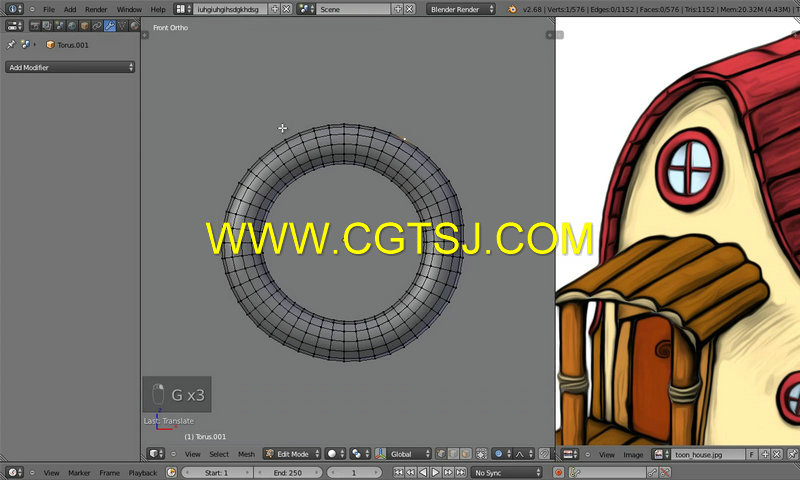Unlink the toon_house.jpg image

777,454
